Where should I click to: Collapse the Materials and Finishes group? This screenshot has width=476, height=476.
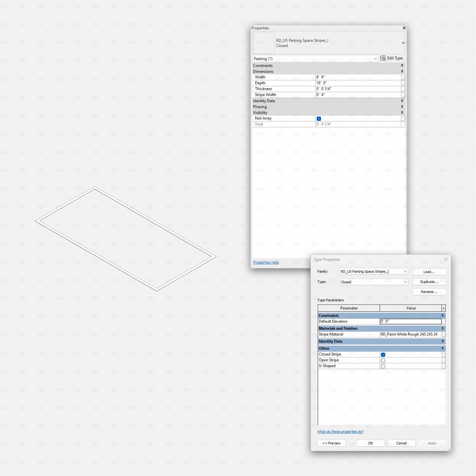[x=443, y=328]
